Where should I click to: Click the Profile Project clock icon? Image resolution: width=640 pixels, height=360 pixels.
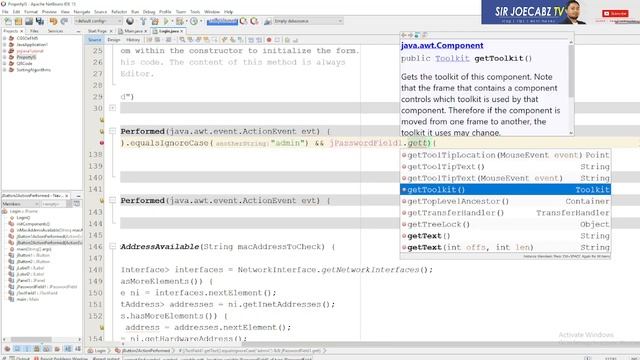tap(194, 21)
